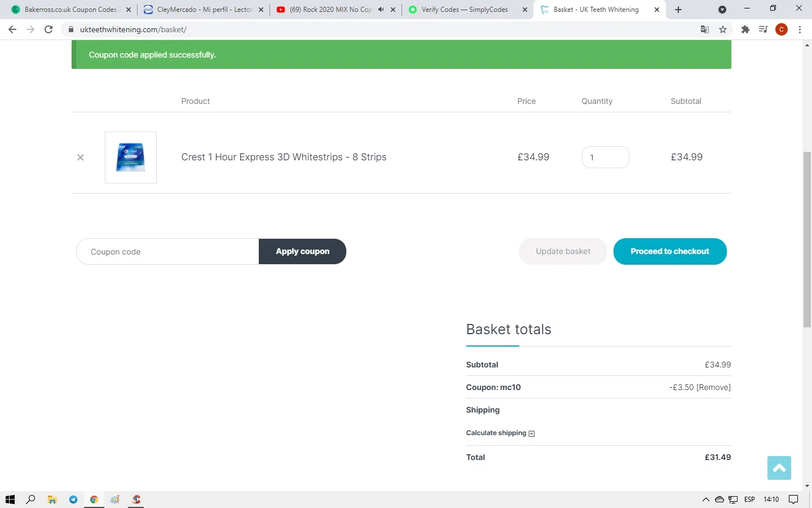Show hidden system tray icons
This screenshot has height=508, width=812.
pos(705,500)
